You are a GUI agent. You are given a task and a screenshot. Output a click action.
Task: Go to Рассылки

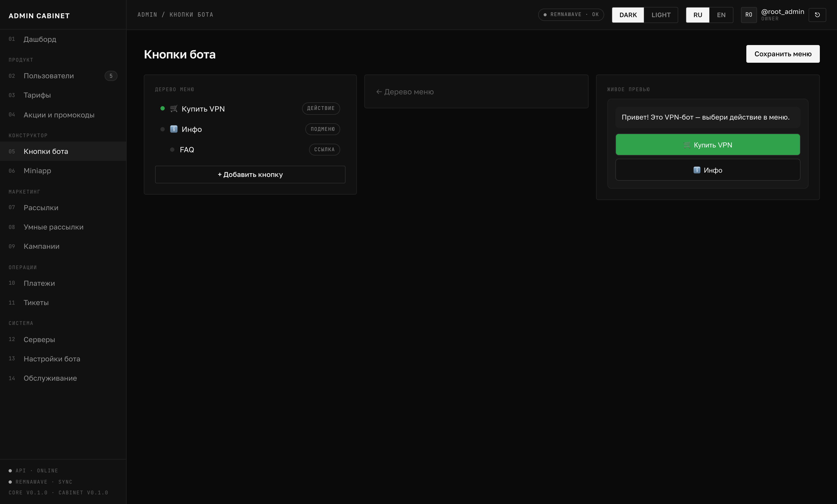point(63,207)
